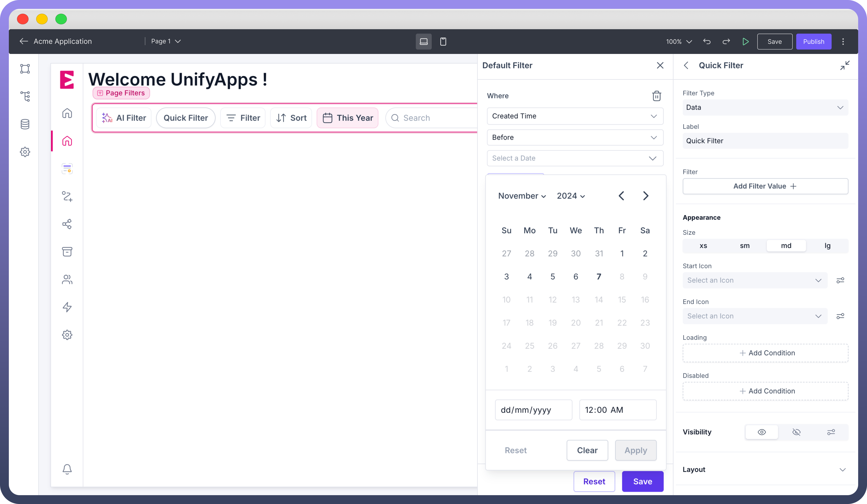The image size is (867, 504).
Task: Click the mobile device preview icon
Action: [x=443, y=42]
